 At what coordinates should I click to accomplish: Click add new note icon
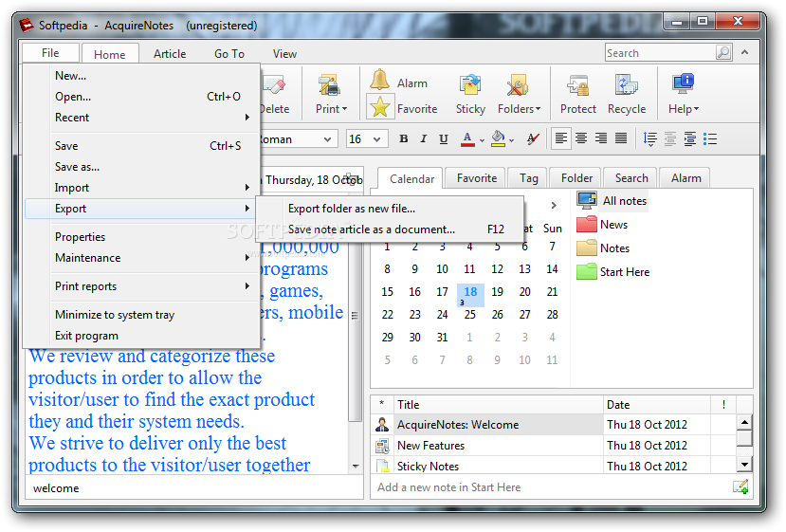[x=740, y=486]
